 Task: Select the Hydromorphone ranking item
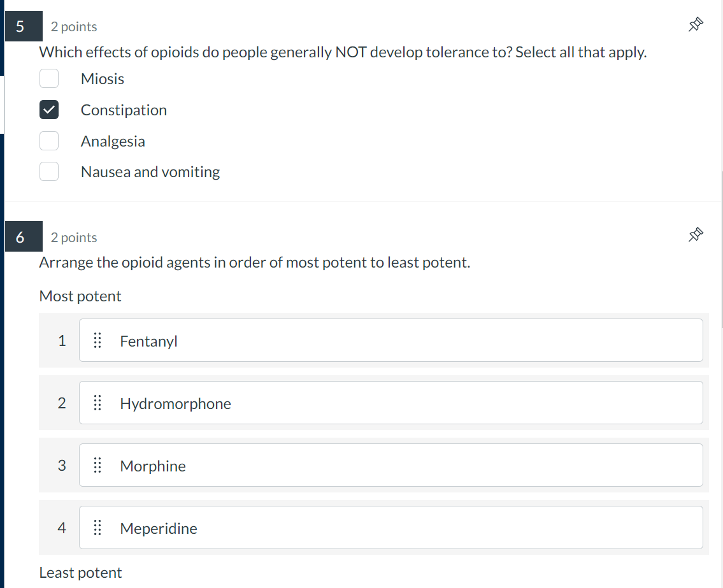coord(390,403)
